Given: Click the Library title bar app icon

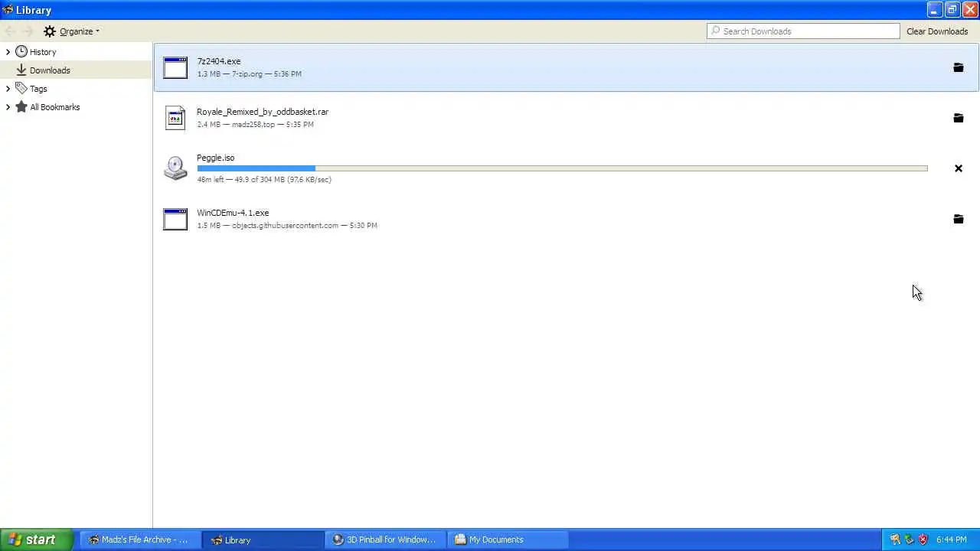Looking at the screenshot, I should pos(8,10).
